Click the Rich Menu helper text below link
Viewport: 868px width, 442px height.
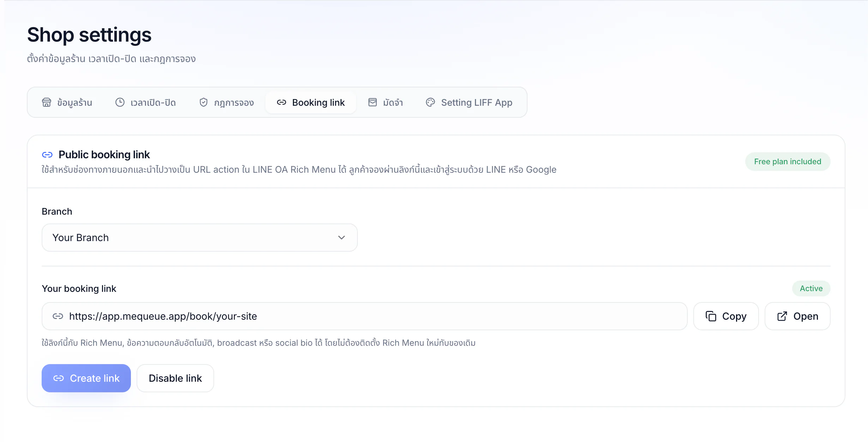click(x=259, y=343)
